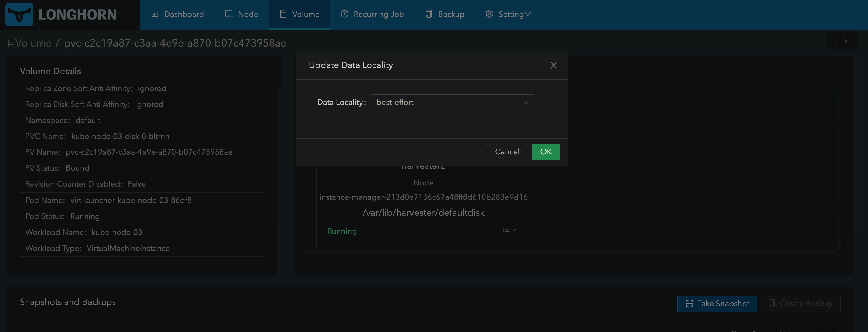
Task: Click the Setting gear icon
Action: [489, 14]
